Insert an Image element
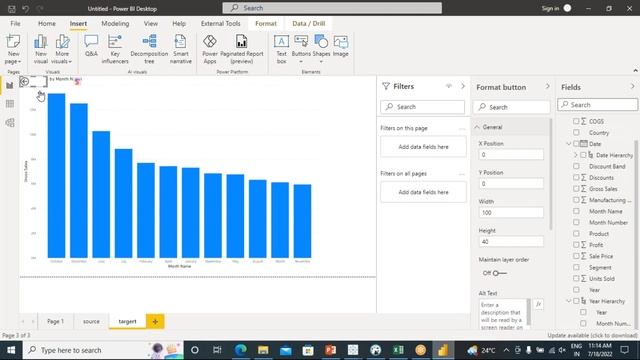The width and height of the screenshot is (640, 360). [341, 46]
